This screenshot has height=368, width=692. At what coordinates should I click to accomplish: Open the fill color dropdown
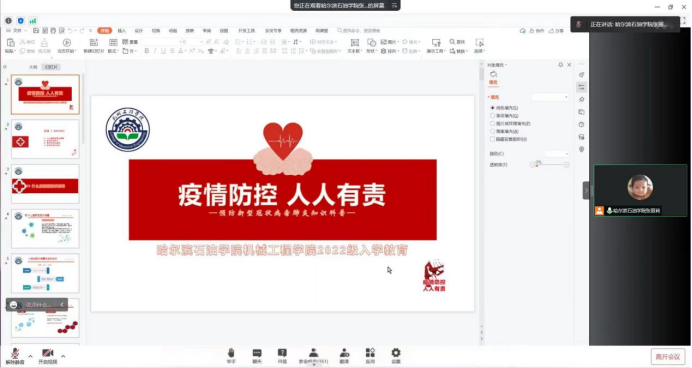556,154
